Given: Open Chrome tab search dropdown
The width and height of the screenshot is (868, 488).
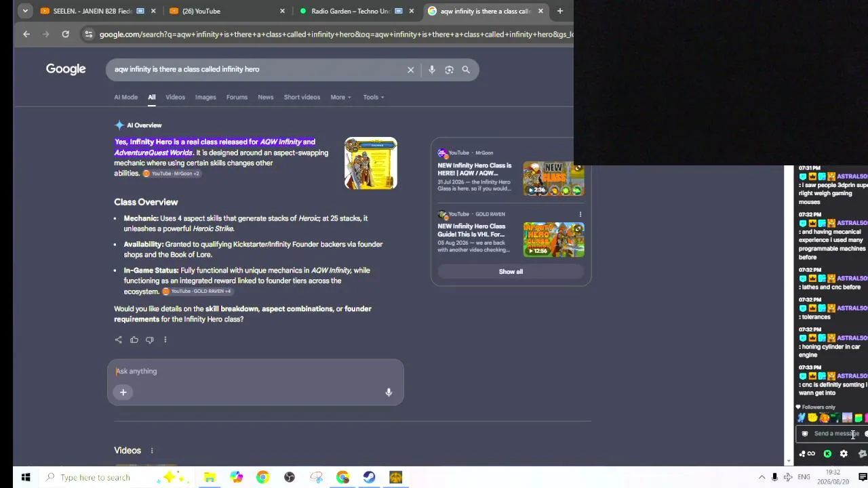Looking at the screenshot, I should [x=25, y=11].
